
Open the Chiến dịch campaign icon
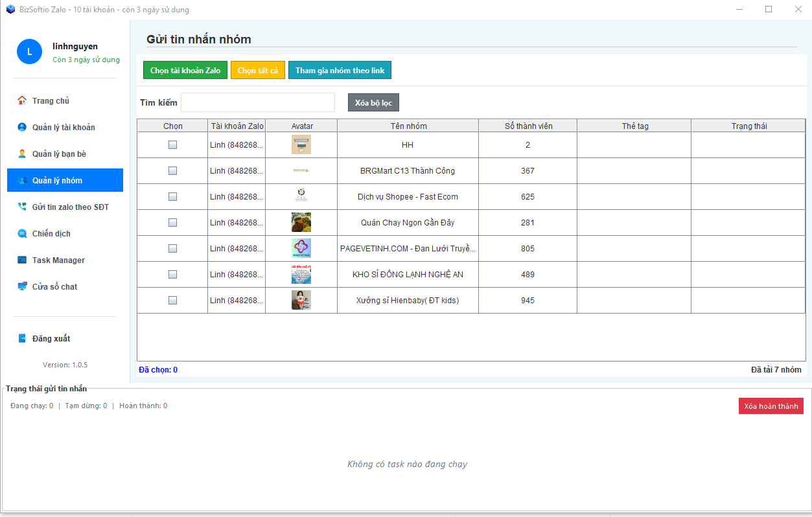point(23,233)
